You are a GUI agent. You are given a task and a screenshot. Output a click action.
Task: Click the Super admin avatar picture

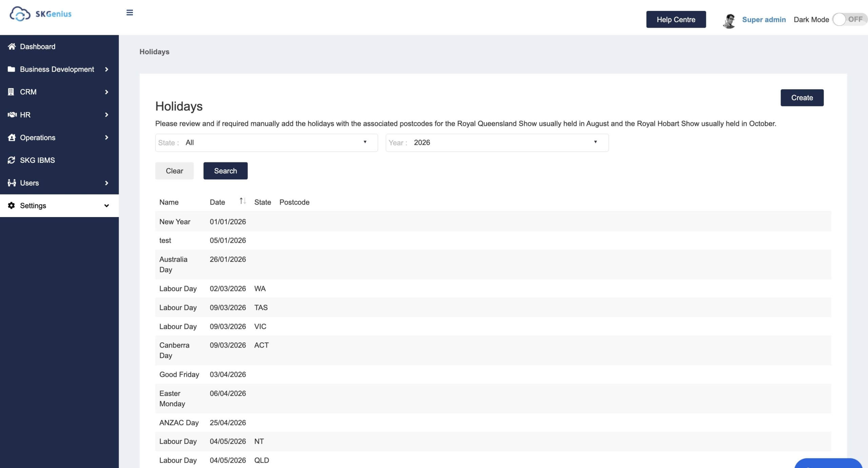[729, 20]
